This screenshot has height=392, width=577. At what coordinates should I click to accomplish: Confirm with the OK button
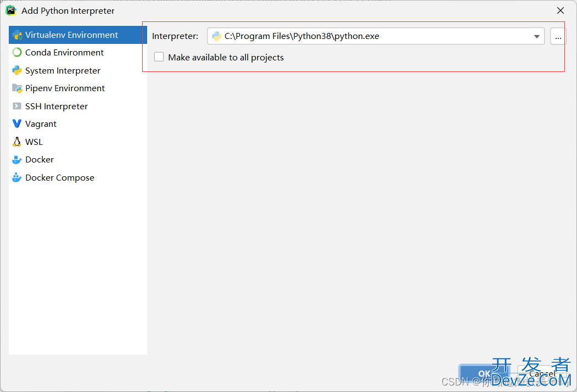point(484,373)
